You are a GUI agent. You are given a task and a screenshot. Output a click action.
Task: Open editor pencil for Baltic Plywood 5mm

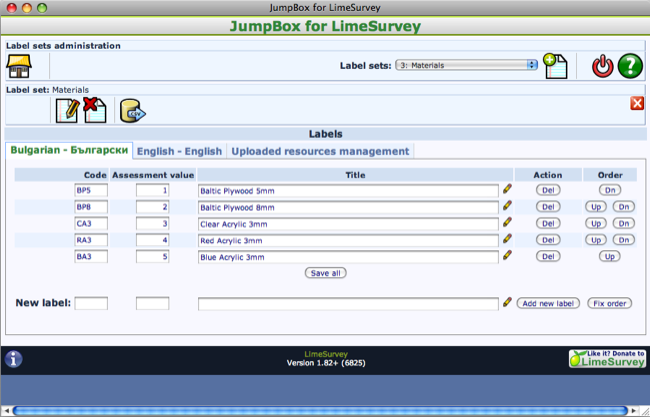click(507, 189)
